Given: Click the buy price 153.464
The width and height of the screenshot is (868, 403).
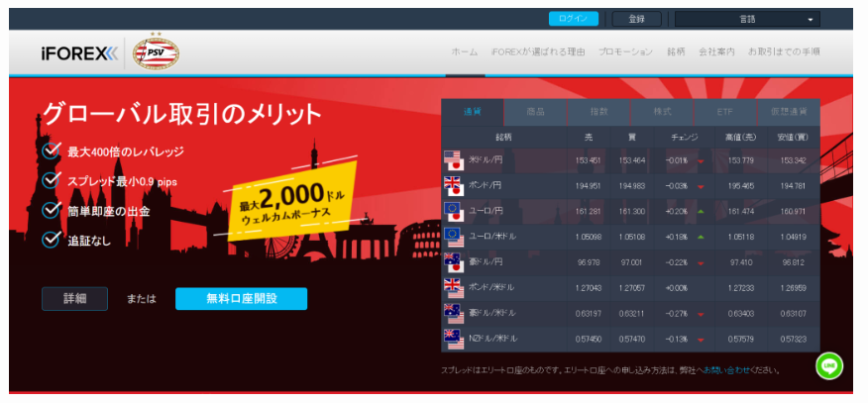Looking at the screenshot, I should click(x=631, y=160).
